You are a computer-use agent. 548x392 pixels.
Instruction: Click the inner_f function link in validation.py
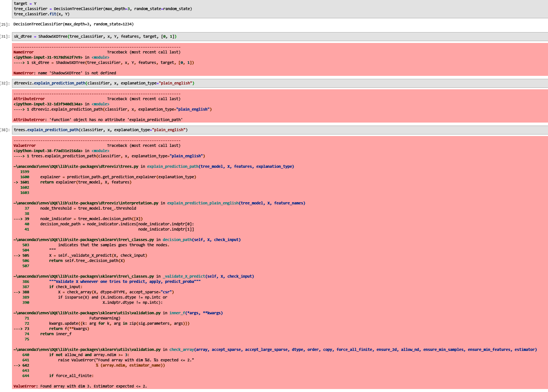177,313
